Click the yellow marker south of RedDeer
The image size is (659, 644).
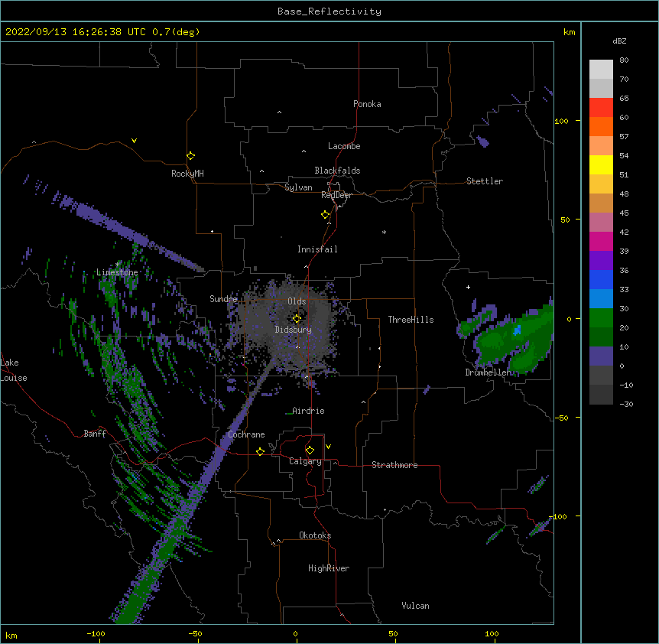click(x=325, y=215)
